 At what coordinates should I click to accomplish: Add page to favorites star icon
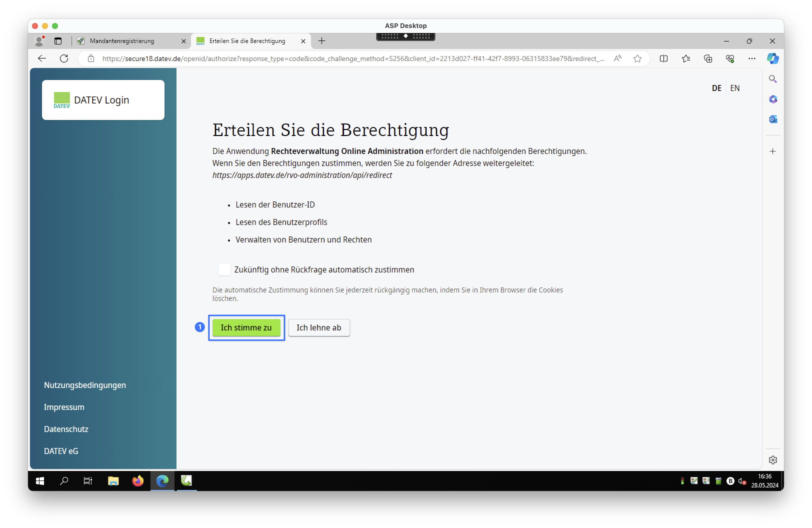click(637, 59)
